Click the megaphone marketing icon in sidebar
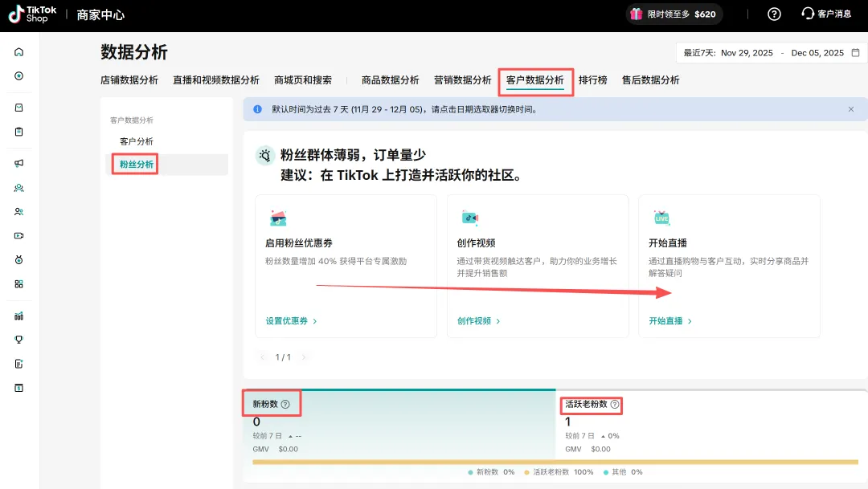Viewport: 868px width, 489px height. pos(19,164)
